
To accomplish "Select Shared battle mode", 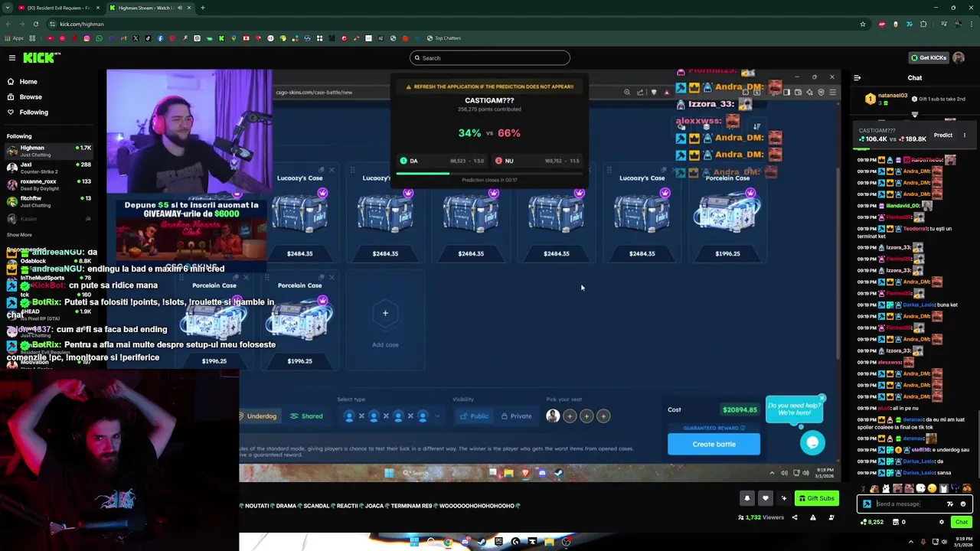I will 306,416.
